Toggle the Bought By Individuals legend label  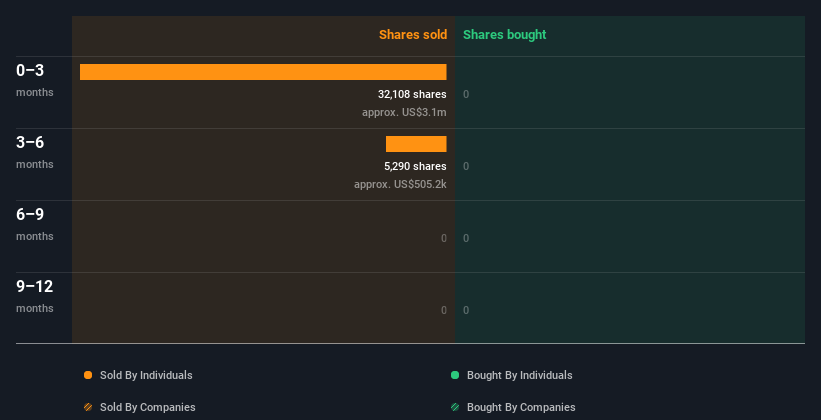click(519, 375)
